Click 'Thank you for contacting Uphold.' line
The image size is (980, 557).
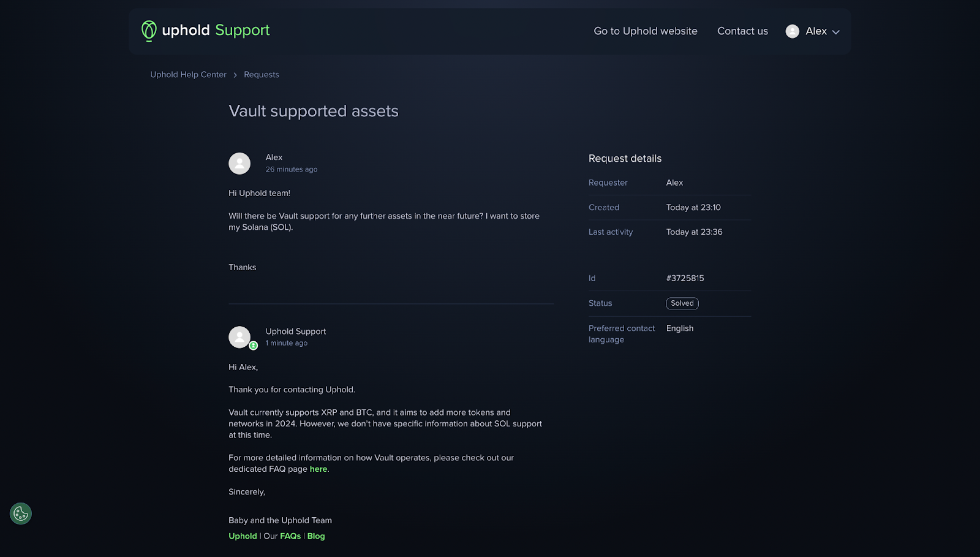click(292, 390)
